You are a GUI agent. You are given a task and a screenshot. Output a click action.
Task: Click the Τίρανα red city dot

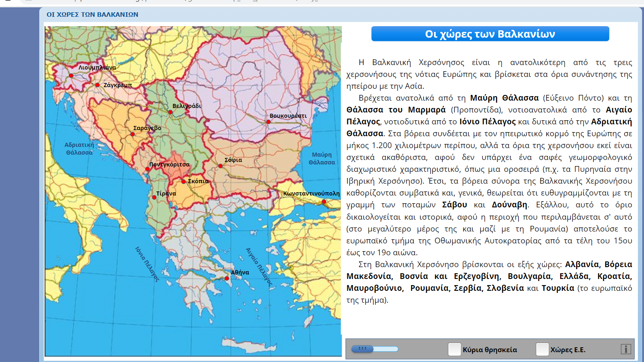(x=154, y=198)
